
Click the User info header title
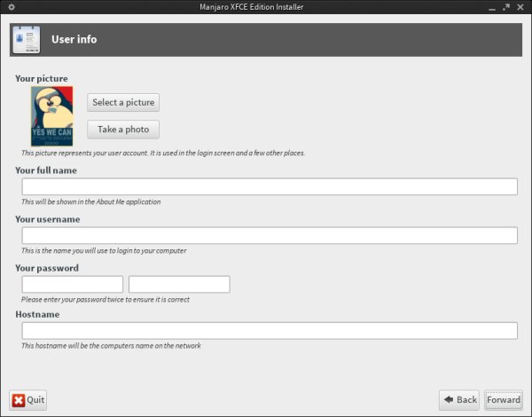[74, 40]
